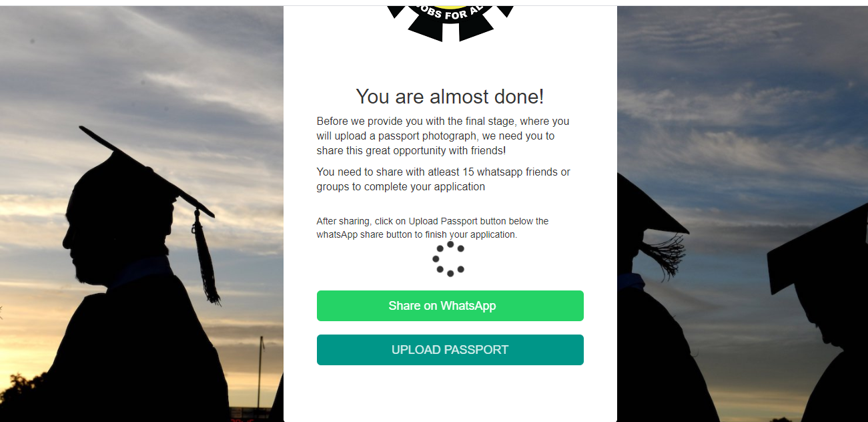Click the circular loading spinner

pyautogui.click(x=449, y=259)
